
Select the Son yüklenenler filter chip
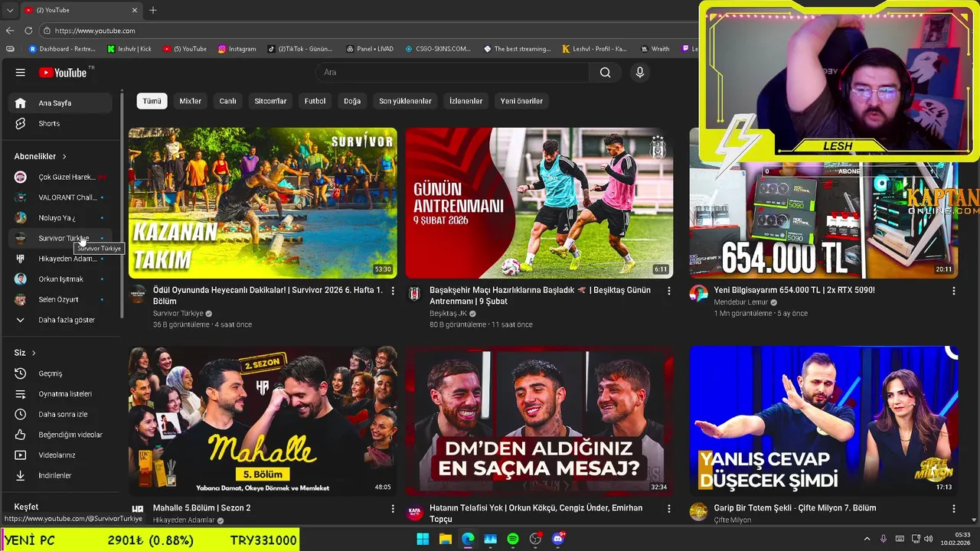click(x=405, y=101)
